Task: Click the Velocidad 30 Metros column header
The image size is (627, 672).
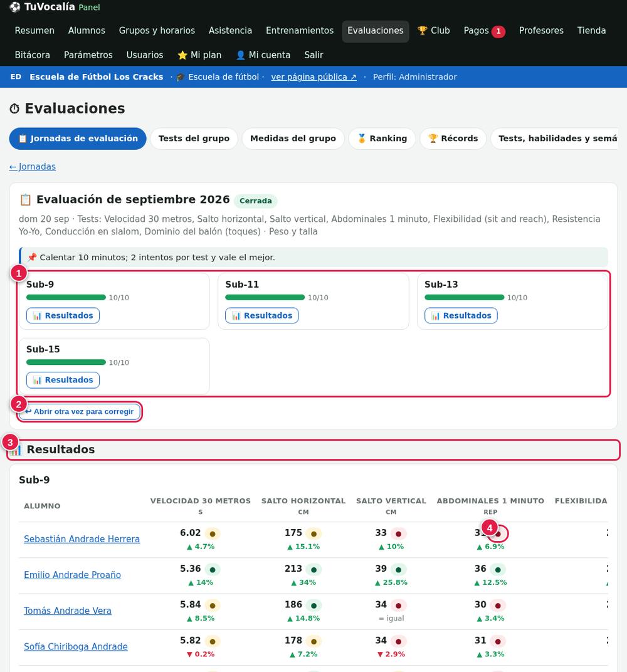Action: (201, 506)
